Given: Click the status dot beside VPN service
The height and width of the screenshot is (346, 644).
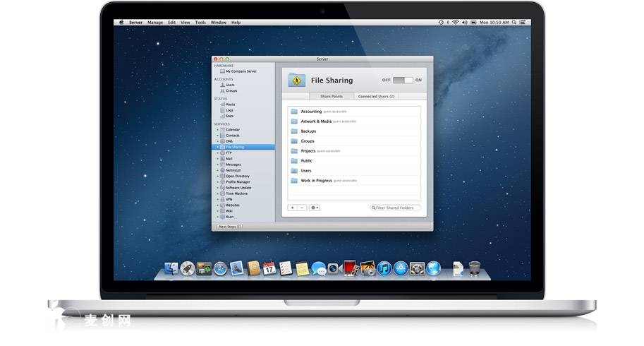Looking at the screenshot, I should point(218,199).
